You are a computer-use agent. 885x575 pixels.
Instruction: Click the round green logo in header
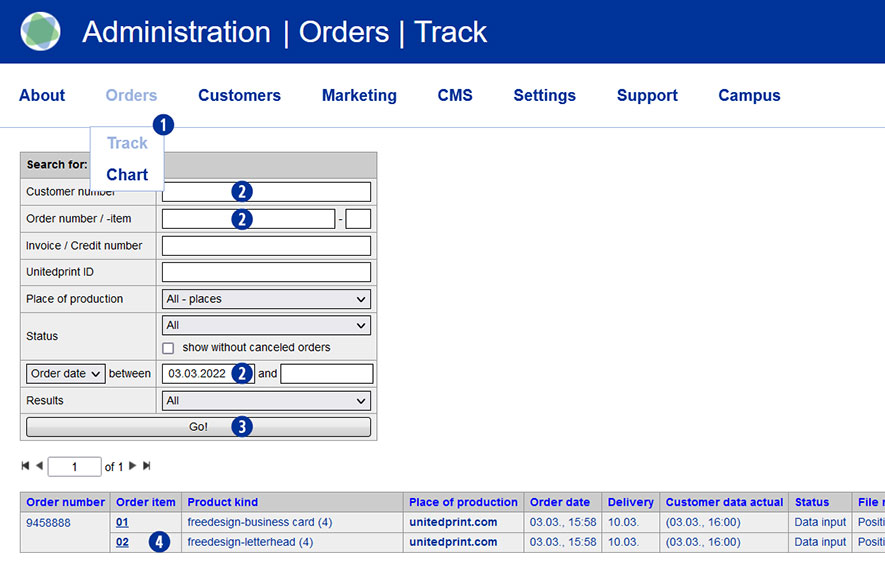pos(40,32)
